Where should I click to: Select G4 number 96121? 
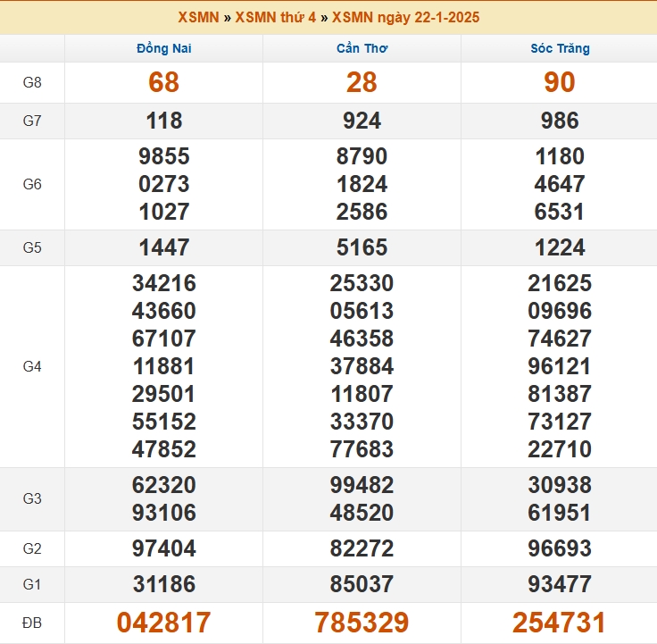(x=560, y=366)
